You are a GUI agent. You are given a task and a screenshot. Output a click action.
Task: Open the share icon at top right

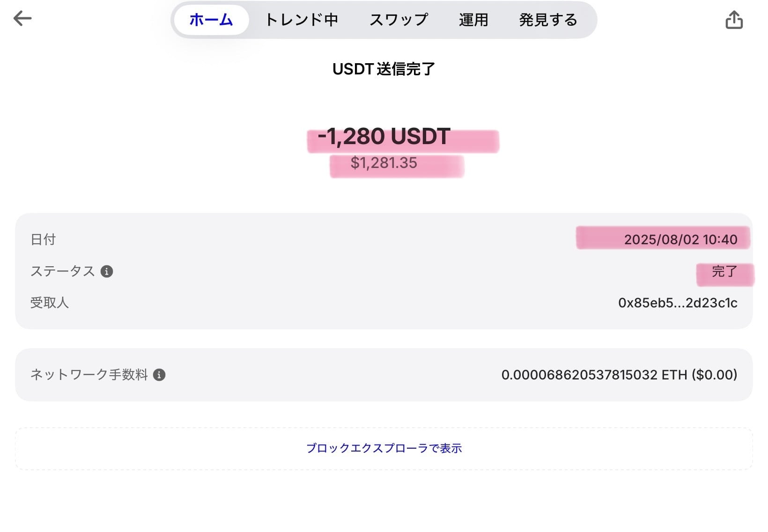pyautogui.click(x=734, y=20)
